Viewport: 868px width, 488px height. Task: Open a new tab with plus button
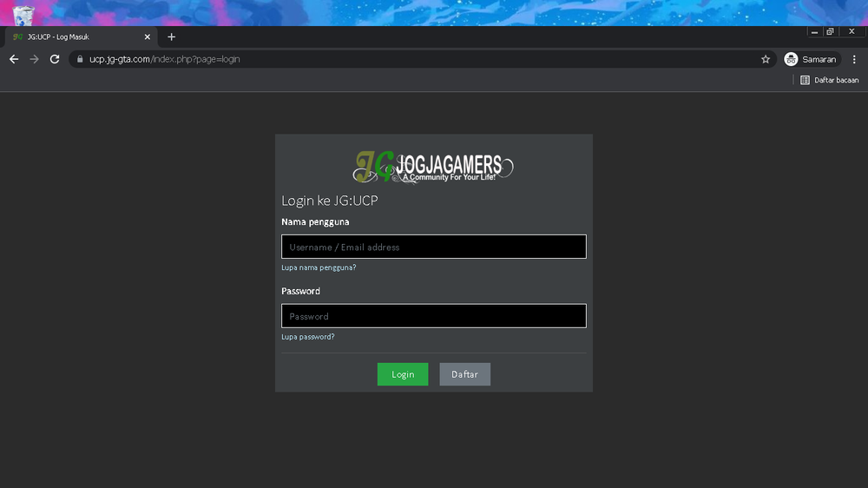pos(171,37)
